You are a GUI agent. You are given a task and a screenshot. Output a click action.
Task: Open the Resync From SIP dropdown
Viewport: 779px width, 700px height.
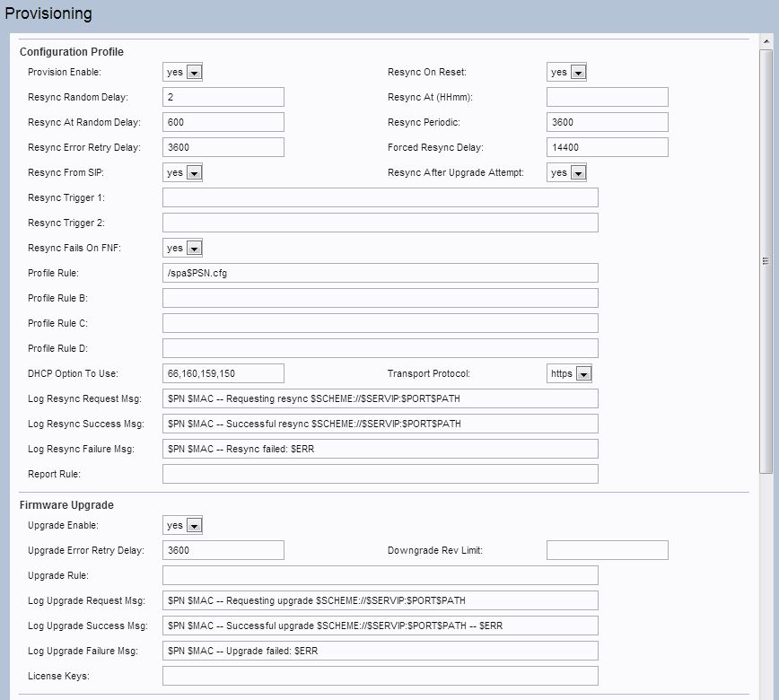pyautogui.click(x=183, y=172)
